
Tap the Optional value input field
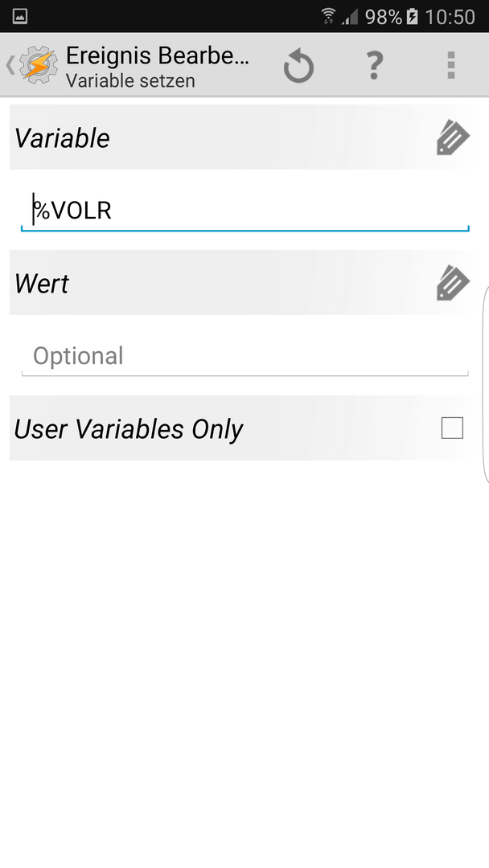tap(244, 356)
